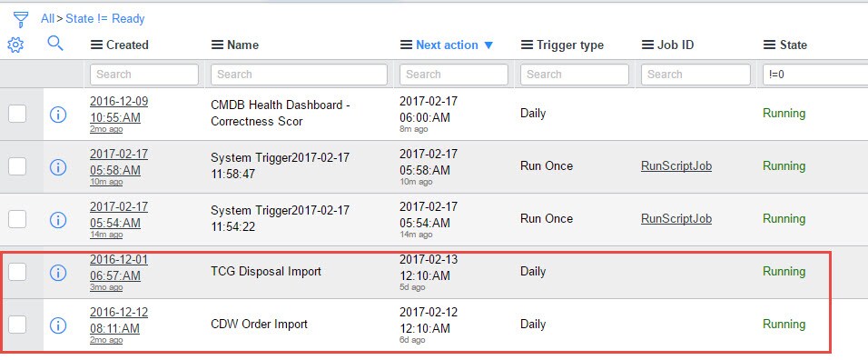Screen dimensions: 868x360
Task: Click the CMDB Health Dashboard - Correctness Scor name
Action: point(281,113)
